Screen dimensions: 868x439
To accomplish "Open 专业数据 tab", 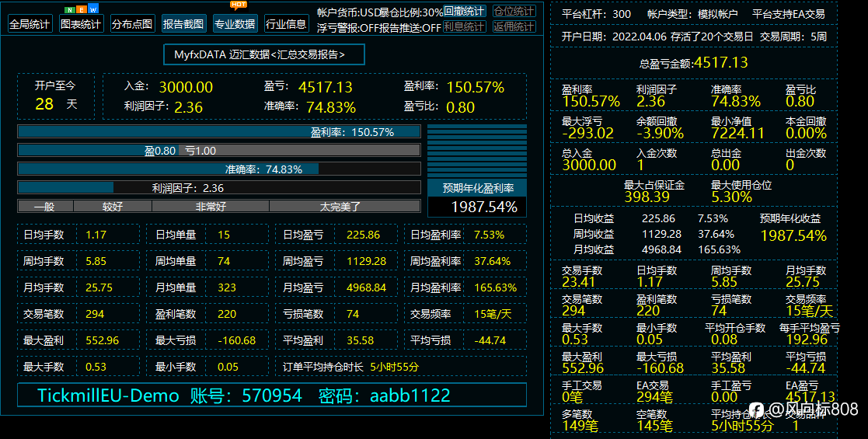I will pos(235,24).
